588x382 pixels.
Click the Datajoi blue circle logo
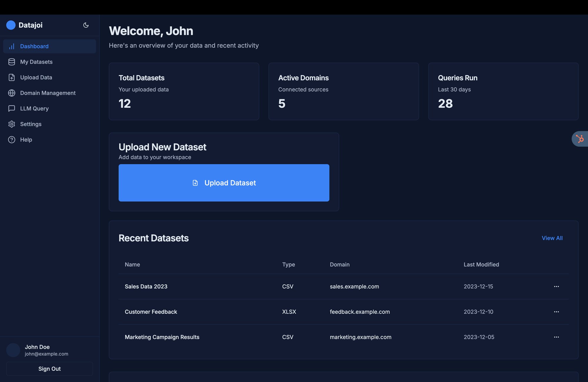tap(11, 25)
